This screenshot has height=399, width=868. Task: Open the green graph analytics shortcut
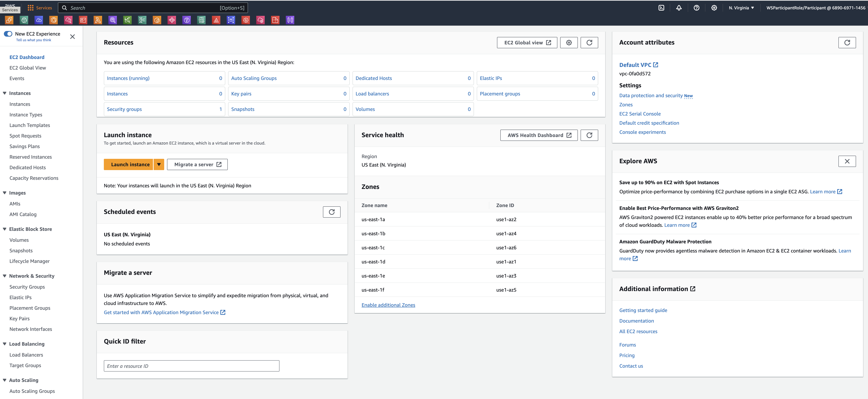[127, 20]
